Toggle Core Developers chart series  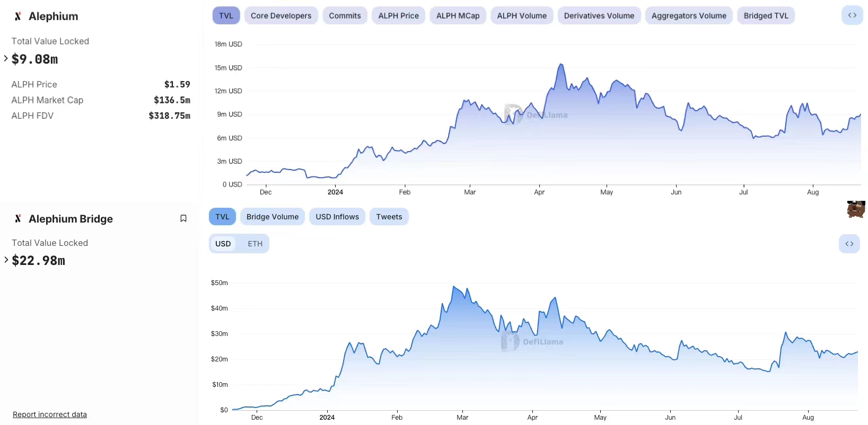click(x=281, y=16)
